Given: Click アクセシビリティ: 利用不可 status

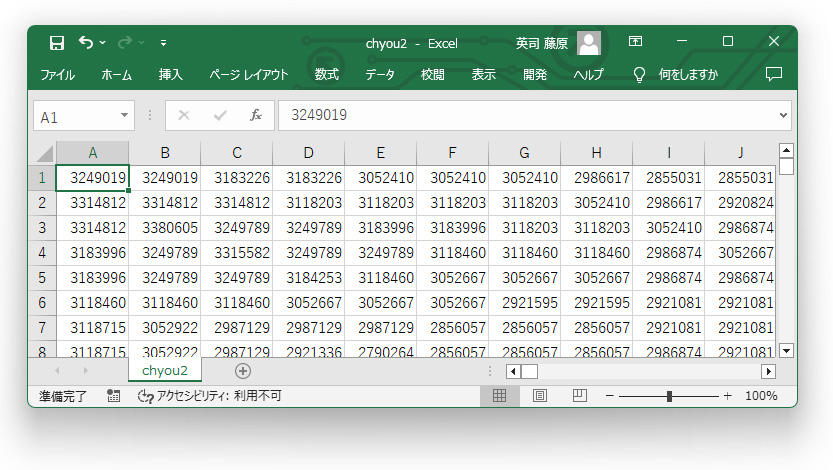Looking at the screenshot, I should tap(209, 396).
